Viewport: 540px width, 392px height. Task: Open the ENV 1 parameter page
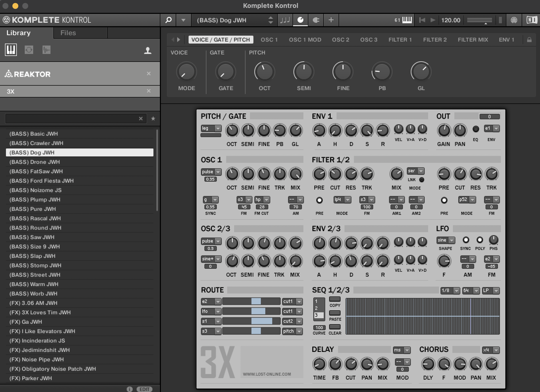coord(507,40)
